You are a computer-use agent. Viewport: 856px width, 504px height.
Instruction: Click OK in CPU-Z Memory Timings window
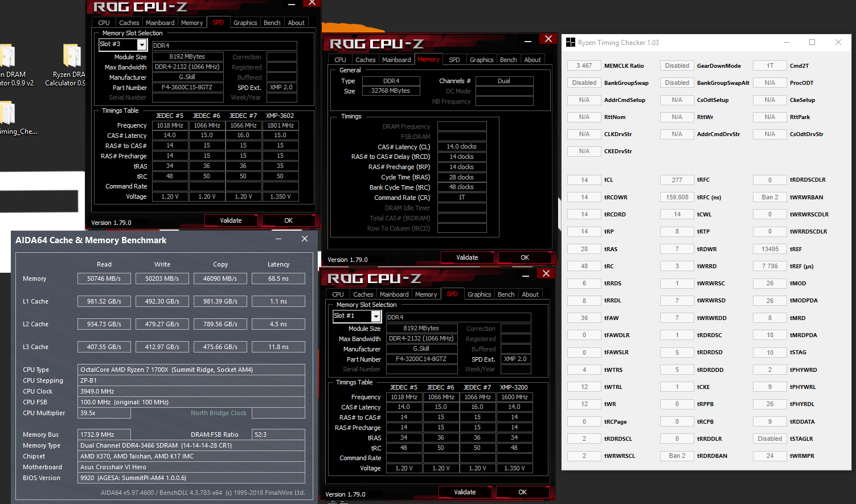tap(525, 257)
